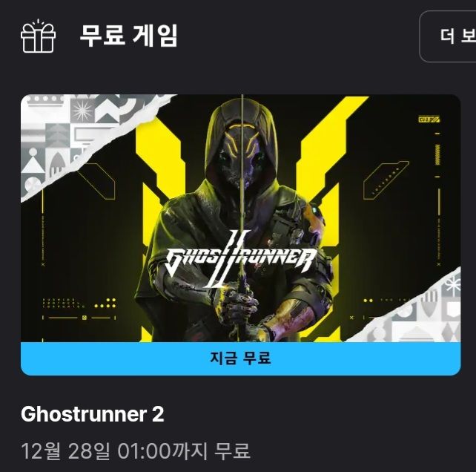Click the outlined hexagon shape on left side
The width and height of the screenshot is (476, 472).
click(x=96, y=180)
